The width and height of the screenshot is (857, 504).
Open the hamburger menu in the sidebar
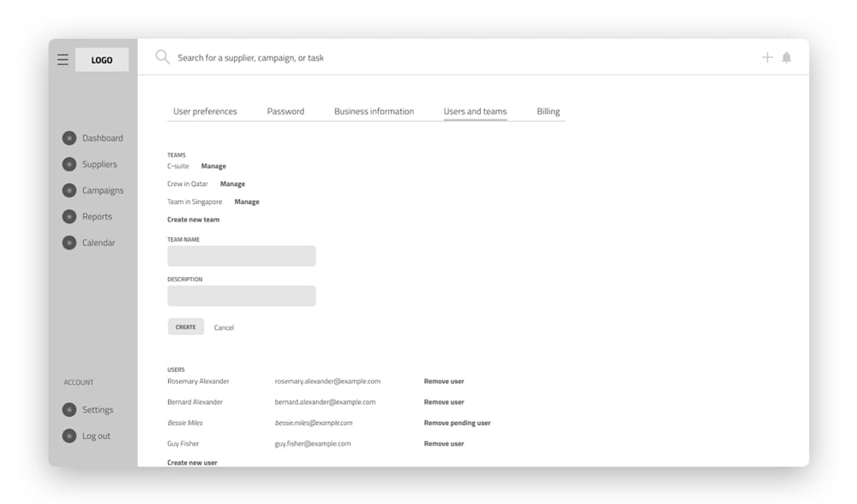(x=63, y=60)
